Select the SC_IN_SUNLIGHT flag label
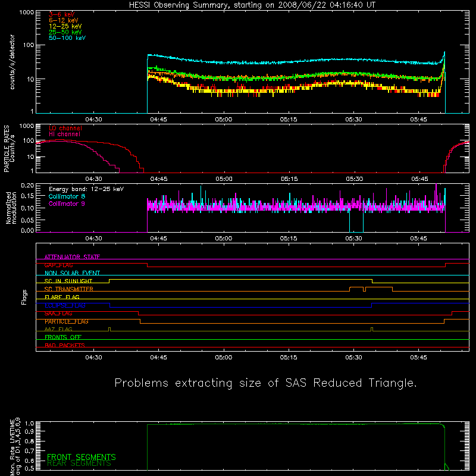 tap(68, 281)
